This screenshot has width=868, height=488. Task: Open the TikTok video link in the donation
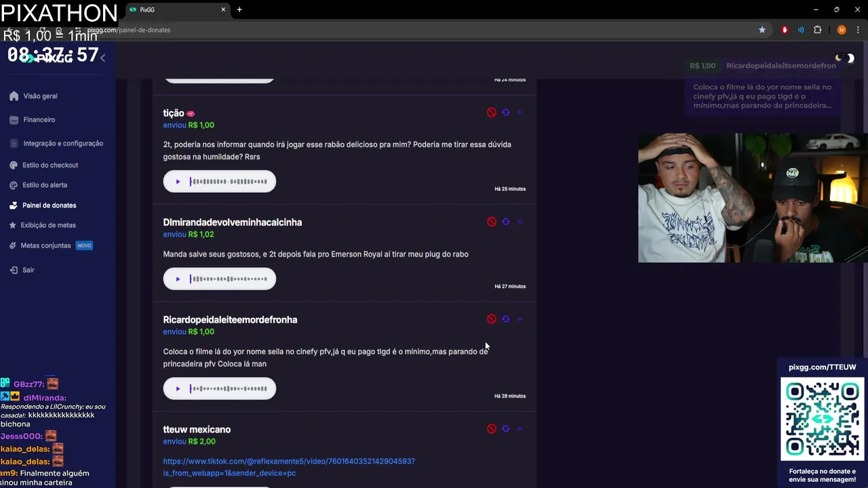point(289,467)
